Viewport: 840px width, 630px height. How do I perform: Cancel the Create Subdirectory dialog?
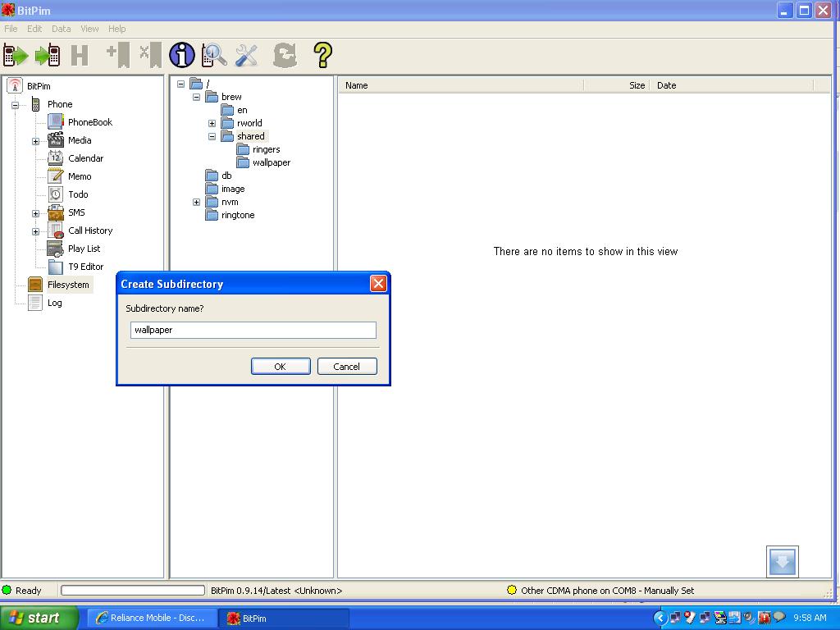click(x=347, y=367)
